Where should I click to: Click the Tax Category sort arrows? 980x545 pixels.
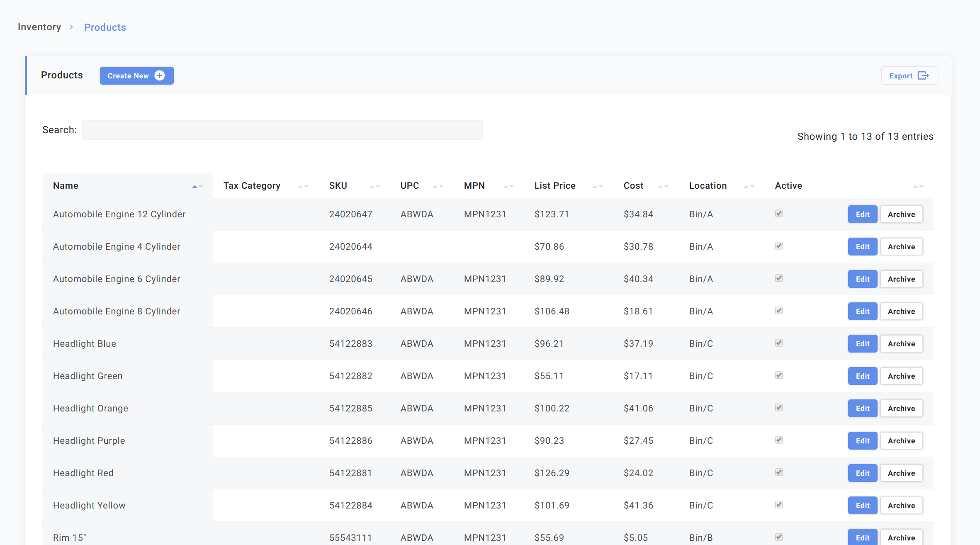303,186
